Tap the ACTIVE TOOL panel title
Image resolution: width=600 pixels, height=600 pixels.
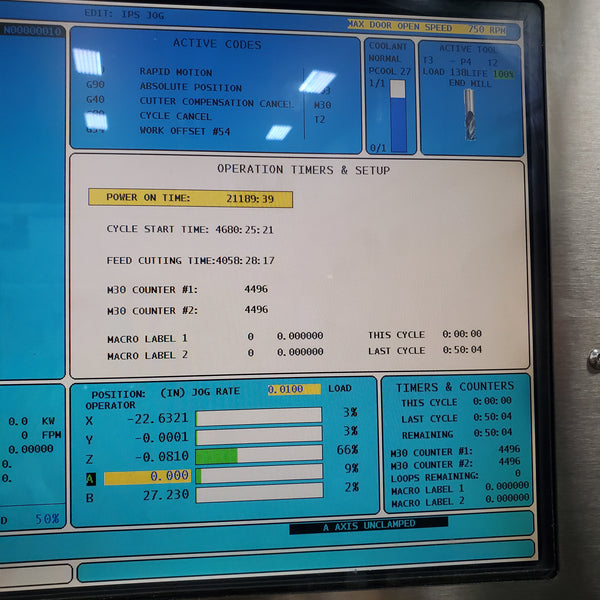coord(468,49)
